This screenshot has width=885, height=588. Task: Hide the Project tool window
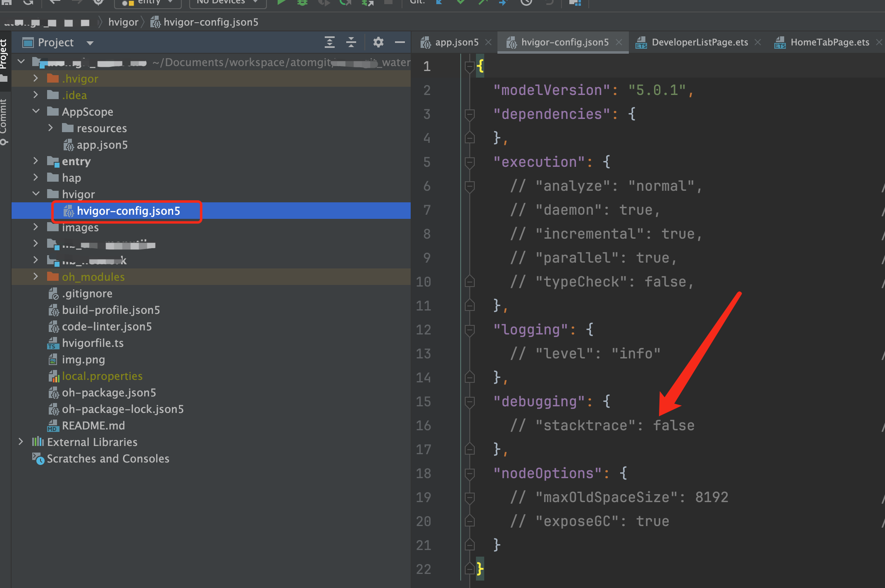click(x=400, y=42)
